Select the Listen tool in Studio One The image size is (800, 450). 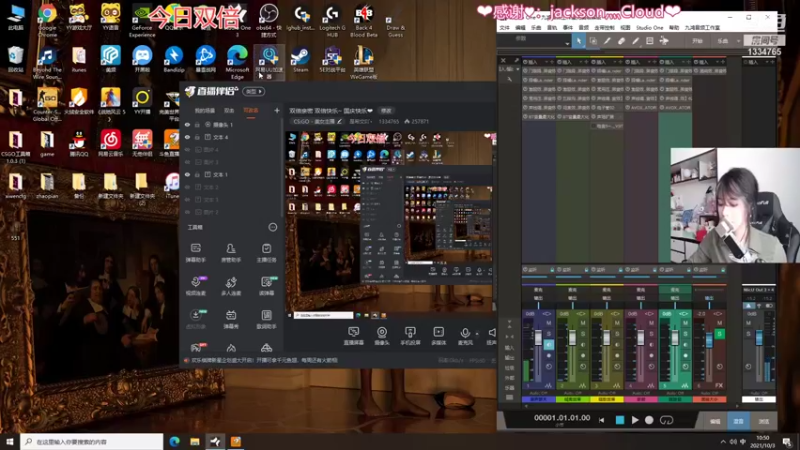[x=664, y=41]
